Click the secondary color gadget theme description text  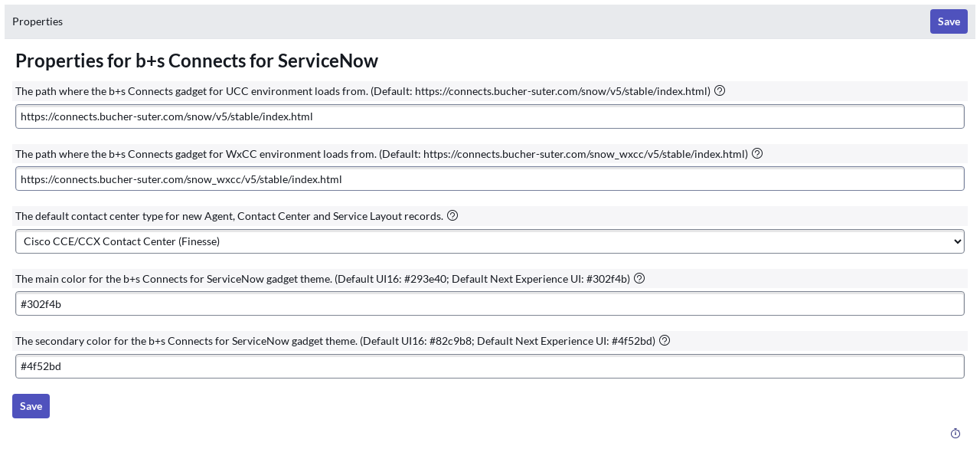335,341
